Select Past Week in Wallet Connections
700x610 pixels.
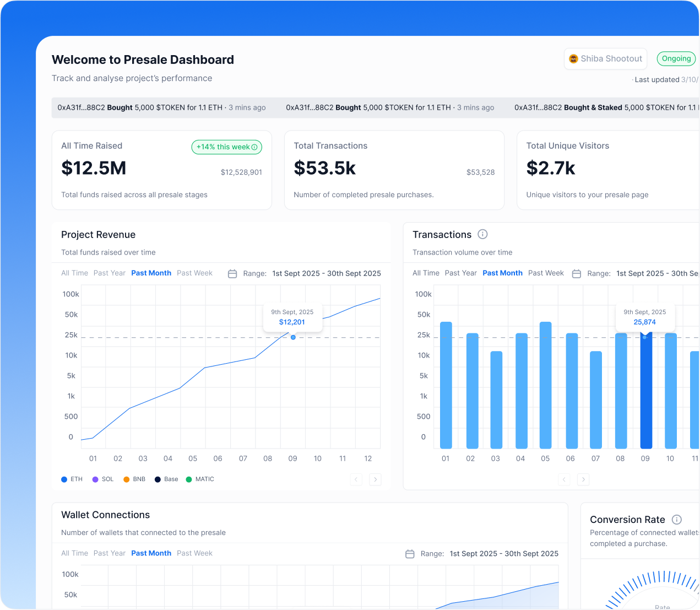[194, 553]
